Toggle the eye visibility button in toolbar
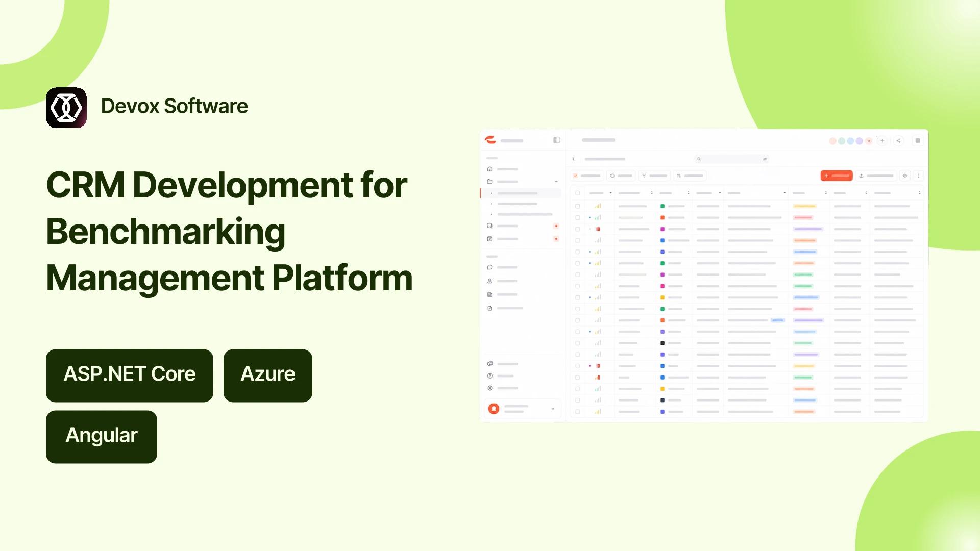Image resolution: width=980 pixels, height=551 pixels. point(905,176)
